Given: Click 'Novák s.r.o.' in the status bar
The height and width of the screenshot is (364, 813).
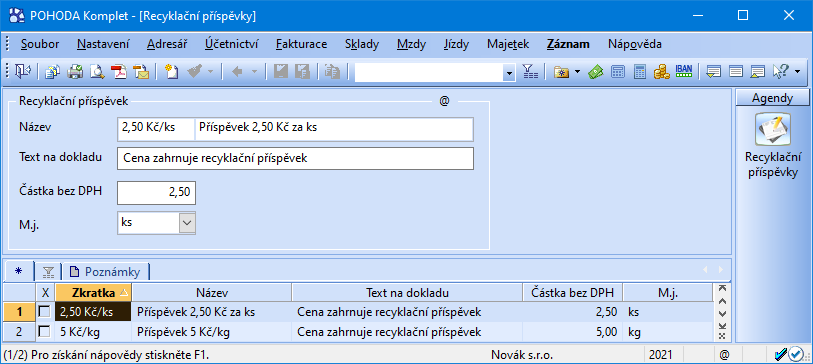Looking at the screenshot, I should [522, 355].
